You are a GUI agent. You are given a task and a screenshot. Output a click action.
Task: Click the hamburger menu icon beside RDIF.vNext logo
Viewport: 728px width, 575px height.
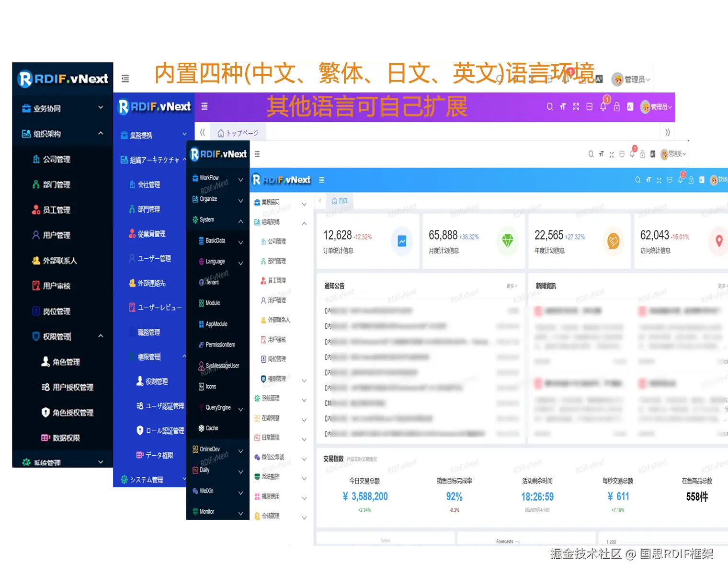pos(125,78)
